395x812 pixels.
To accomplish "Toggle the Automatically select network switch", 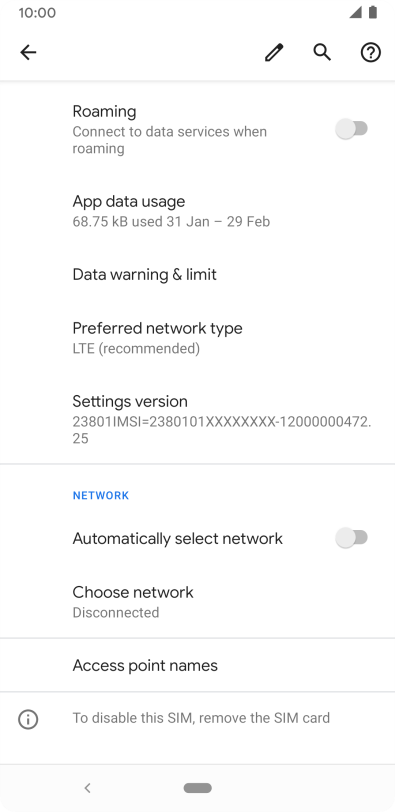I will 352,538.
